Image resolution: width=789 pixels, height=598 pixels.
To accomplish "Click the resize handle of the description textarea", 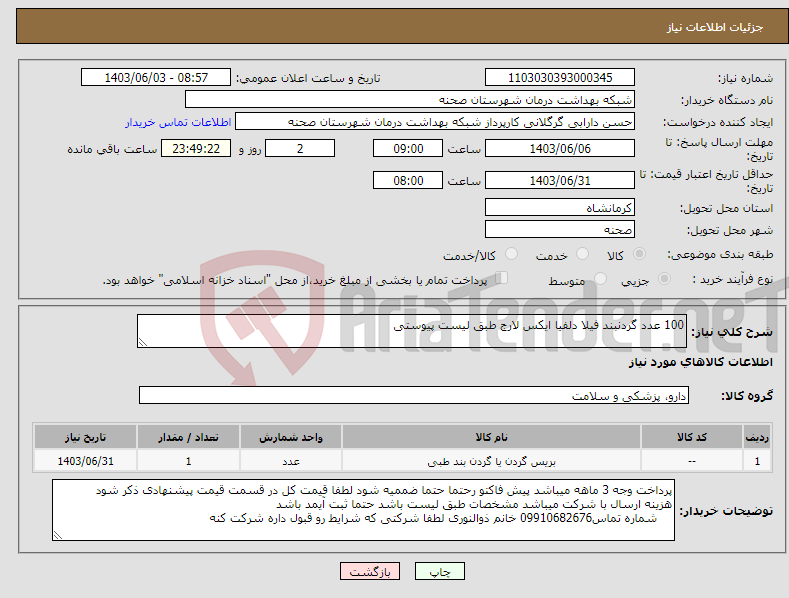I will (x=143, y=342).
